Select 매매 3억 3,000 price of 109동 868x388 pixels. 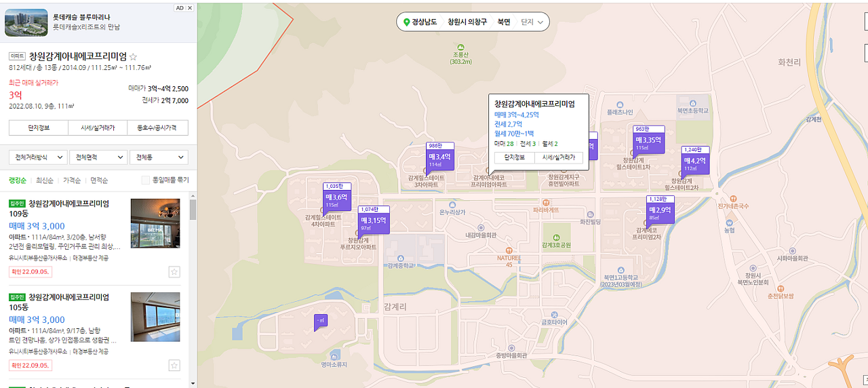point(37,226)
